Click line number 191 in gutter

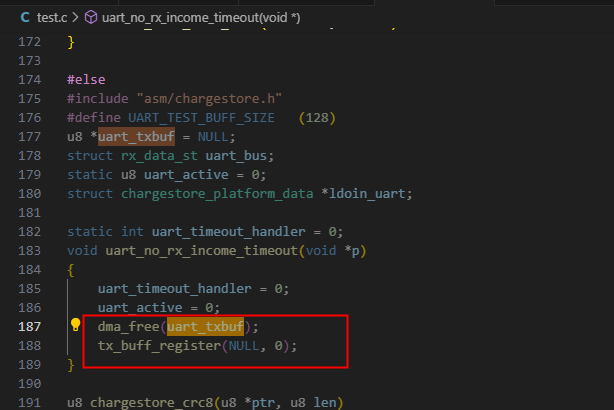click(x=30, y=403)
